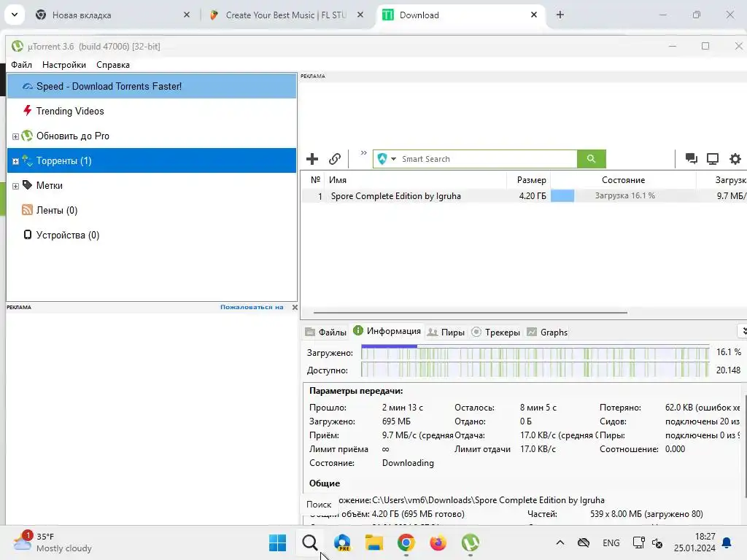
Task: Expand the hidden toolbar buttons chevron
Action: [x=363, y=153]
